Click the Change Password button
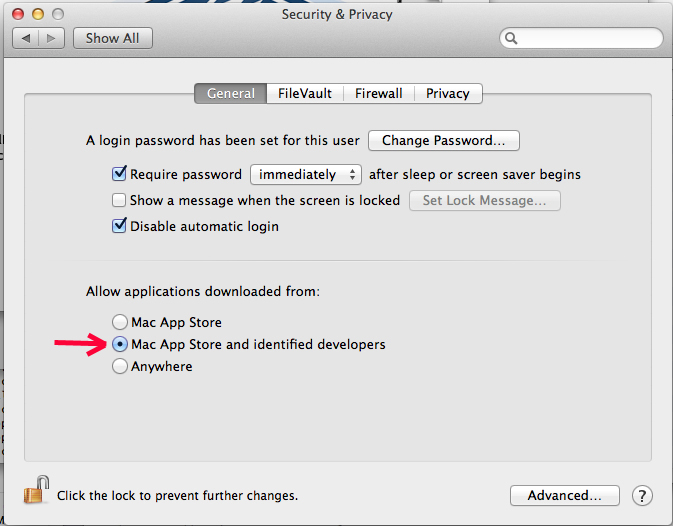The height and width of the screenshot is (526, 673). (x=444, y=140)
